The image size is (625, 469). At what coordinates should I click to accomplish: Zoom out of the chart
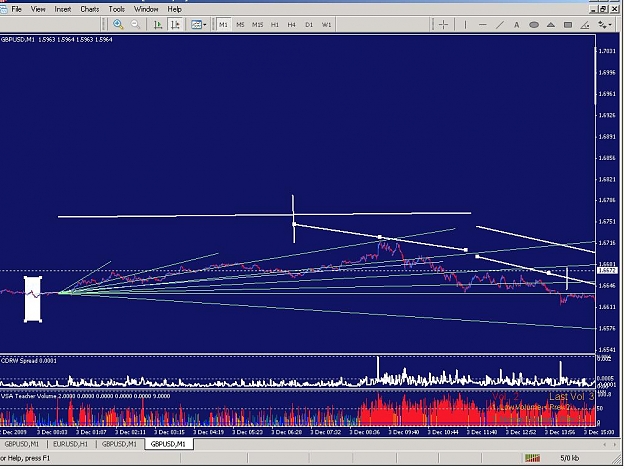[x=136, y=25]
